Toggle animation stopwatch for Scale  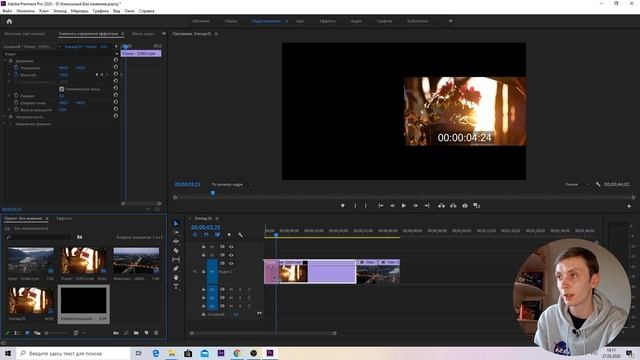tap(16, 75)
